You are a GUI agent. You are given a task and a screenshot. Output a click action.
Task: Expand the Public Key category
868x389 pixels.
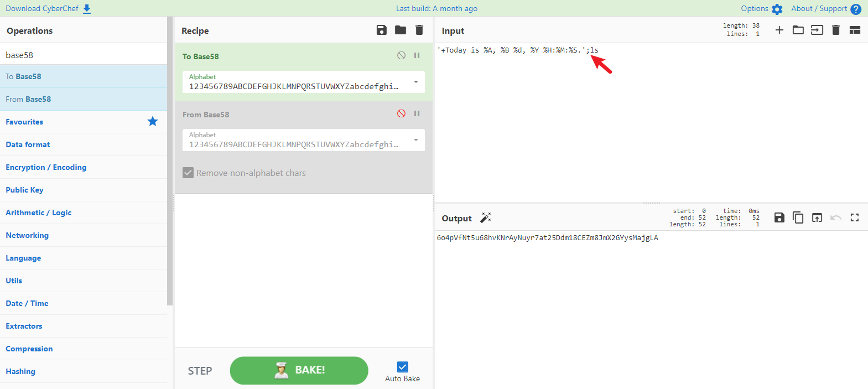click(x=84, y=190)
